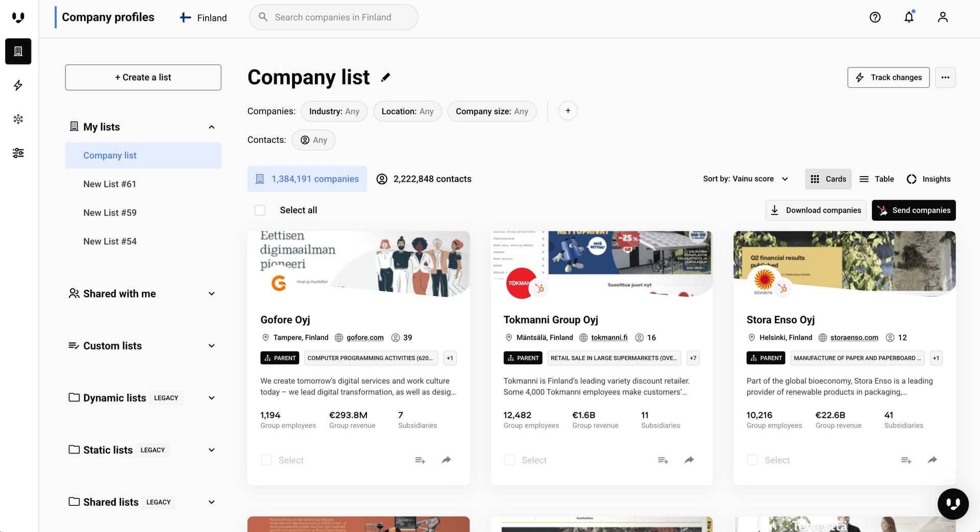Click the share arrow on Tokmanni Group Oyj card

click(689, 460)
